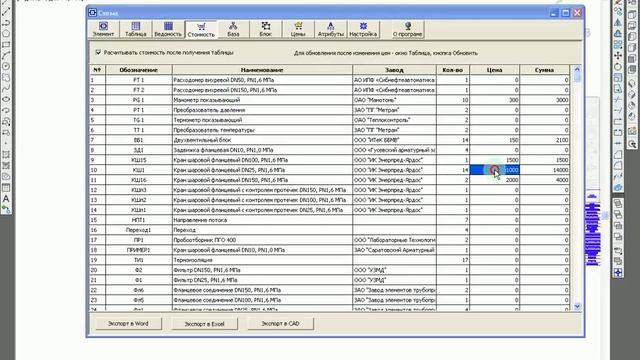Click price cell 150 in ВВ1 row
This screenshot has width=640, height=360.
click(x=494, y=140)
